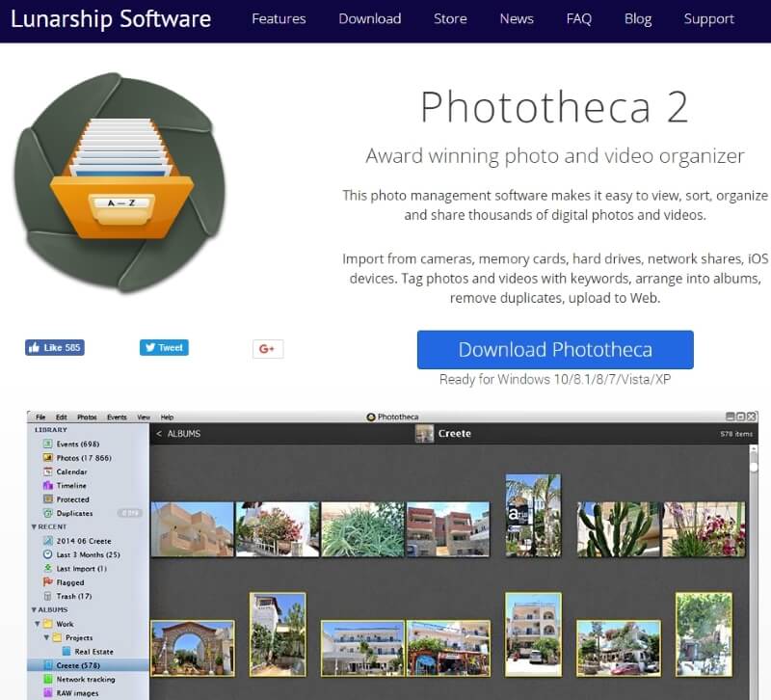The image size is (771, 700).
Task: Click the RAW images album icon
Action: pyautogui.click(x=48, y=692)
